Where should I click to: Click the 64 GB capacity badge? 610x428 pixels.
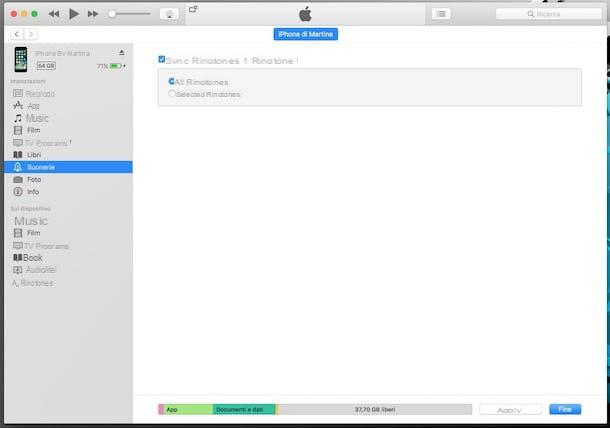click(x=46, y=66)
